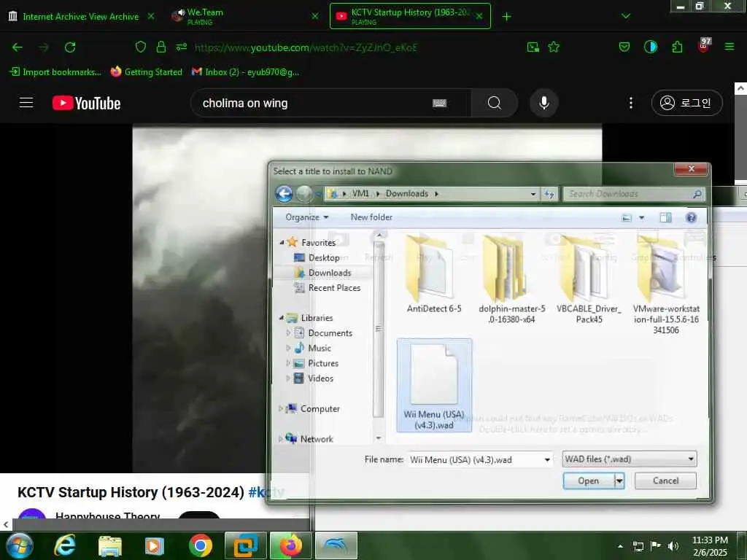This screenshot has width=747, height=560.
Task: Click file dialog Back arrow
Action: [x=284, y=194]
